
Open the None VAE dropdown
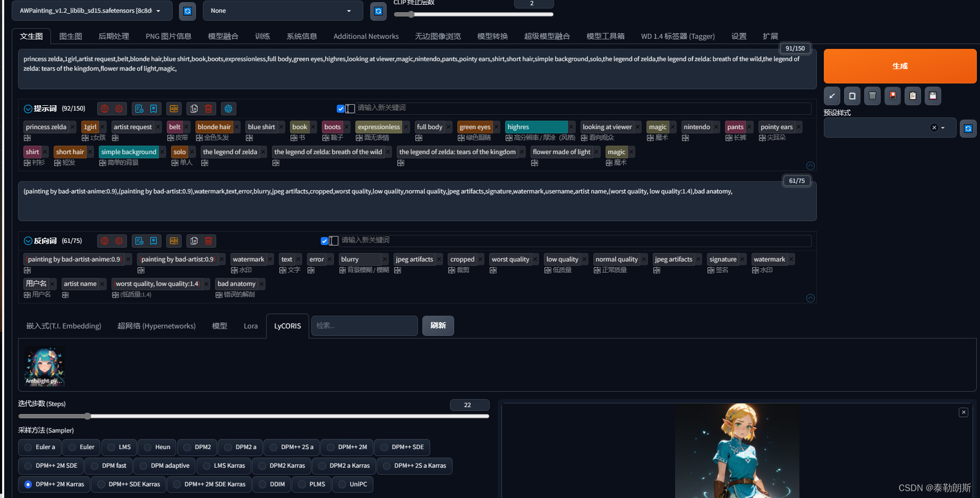tap(283, 11)
